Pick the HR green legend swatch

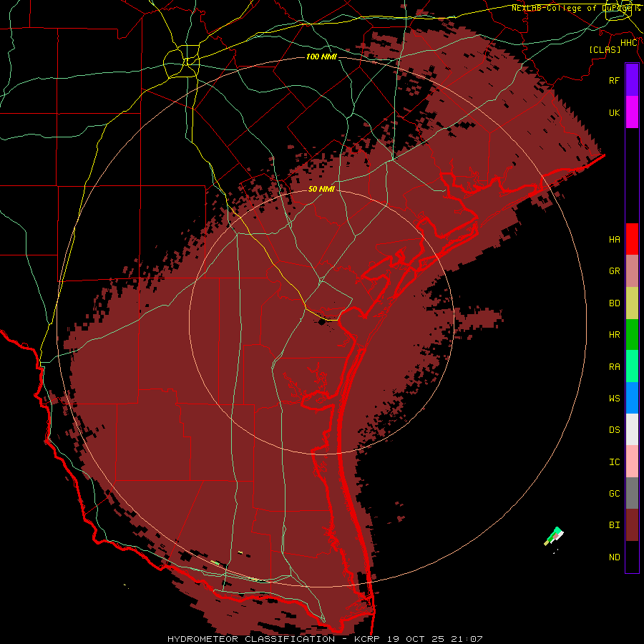(632, 335)
